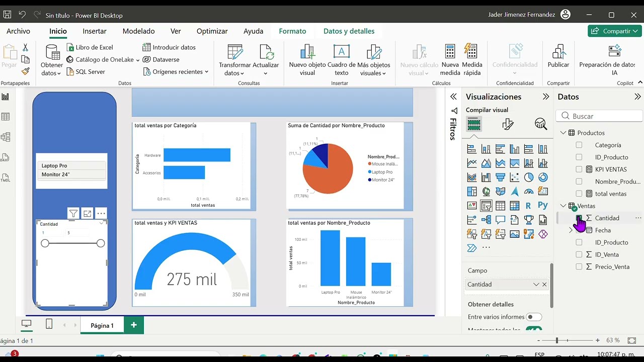644x362 pixels.
Task: Select the Python visual icon
Action: (x=543, y=206)
